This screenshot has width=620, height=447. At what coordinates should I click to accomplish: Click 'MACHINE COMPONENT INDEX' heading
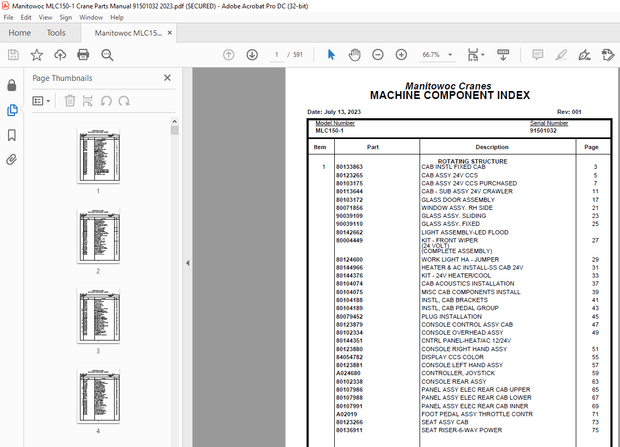click(450, 95)
